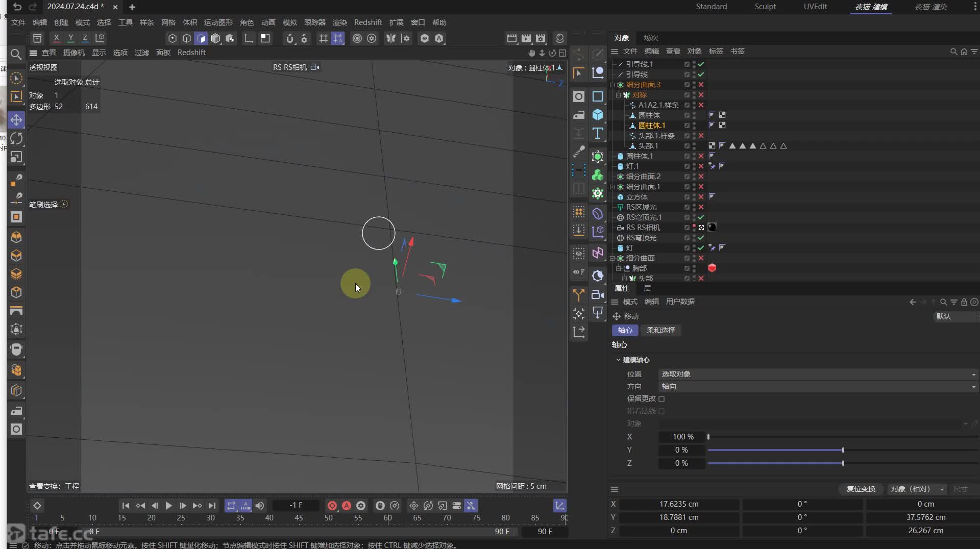The height and width of the screenshot is (549, 980).
Task: Click the redo arrow icon
Action: pos(33,7)
